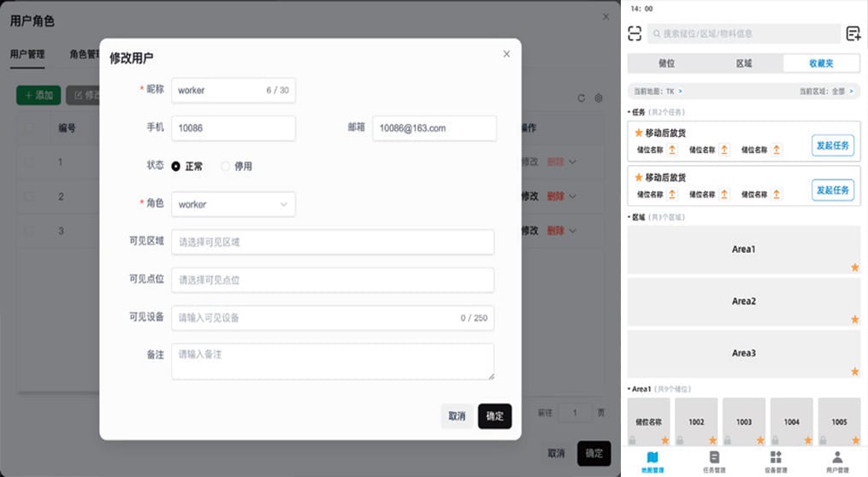Click the favorite star on Area1
The image size is (868, 477).
[x=854, y=268]
